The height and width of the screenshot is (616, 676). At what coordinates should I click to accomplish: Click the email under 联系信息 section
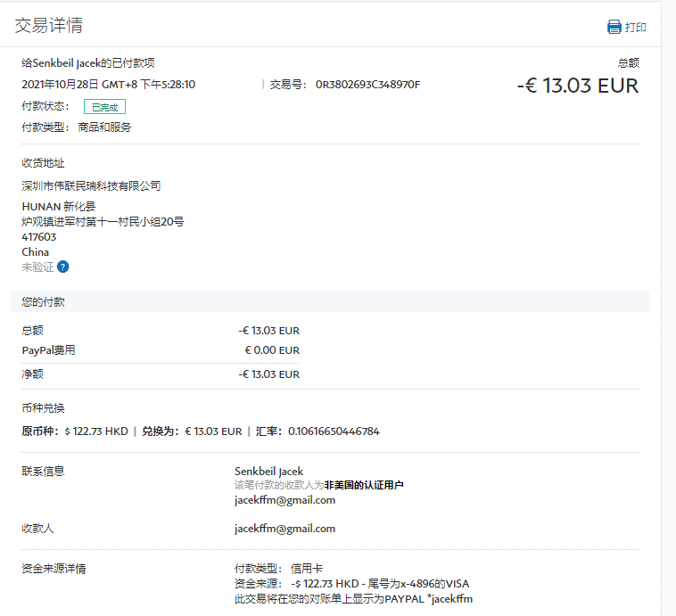coord(284,500)
